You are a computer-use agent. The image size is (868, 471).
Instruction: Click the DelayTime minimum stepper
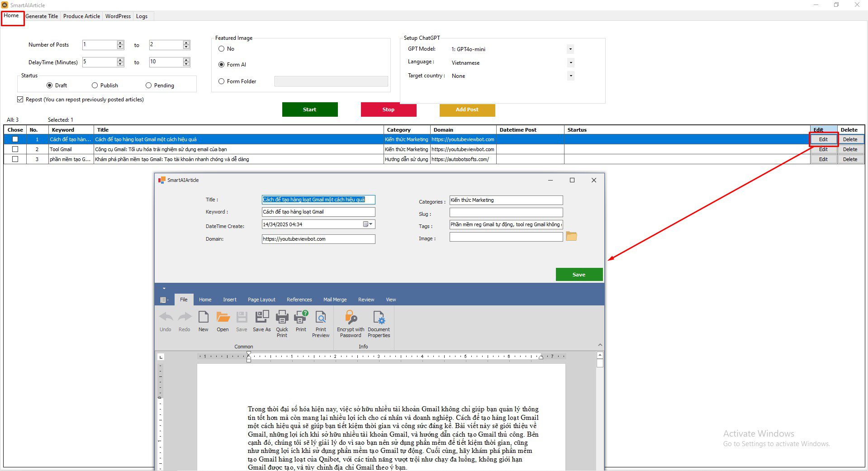120,62
